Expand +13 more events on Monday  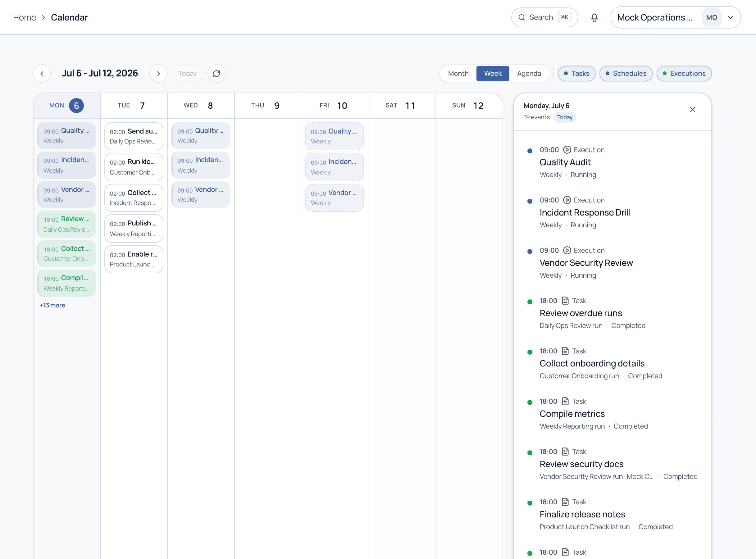52,305
